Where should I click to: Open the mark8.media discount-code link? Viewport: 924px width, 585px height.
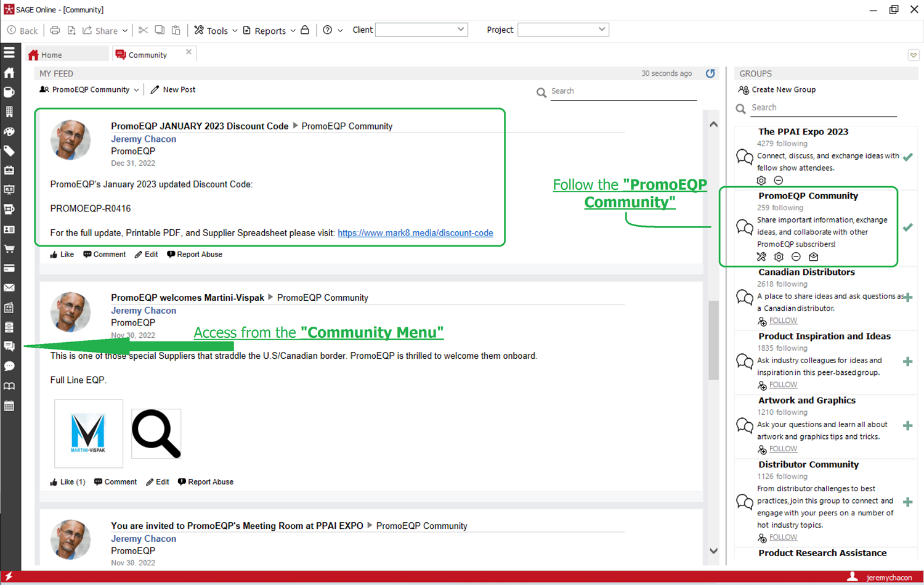coord(415,233)
